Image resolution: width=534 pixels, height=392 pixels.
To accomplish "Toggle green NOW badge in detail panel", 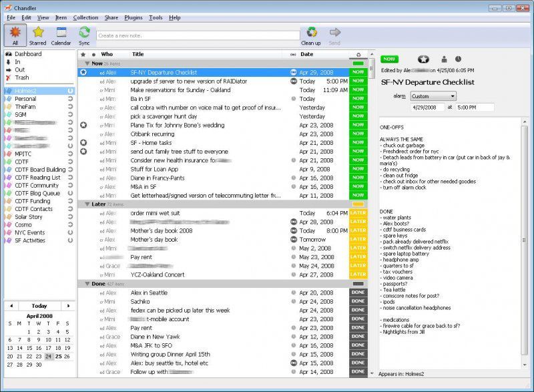I will pyautogui.click(x=388, y=59).
